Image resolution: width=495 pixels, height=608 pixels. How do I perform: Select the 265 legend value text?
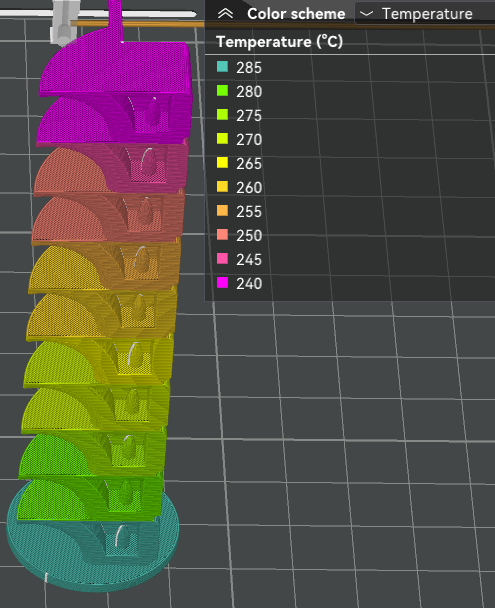coord(249,164)
